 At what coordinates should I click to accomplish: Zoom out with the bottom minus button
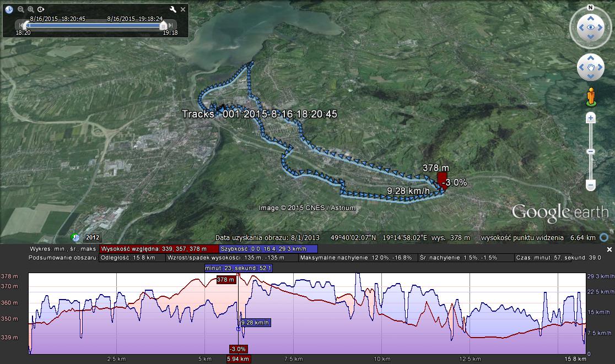click(x=590, y=186)
